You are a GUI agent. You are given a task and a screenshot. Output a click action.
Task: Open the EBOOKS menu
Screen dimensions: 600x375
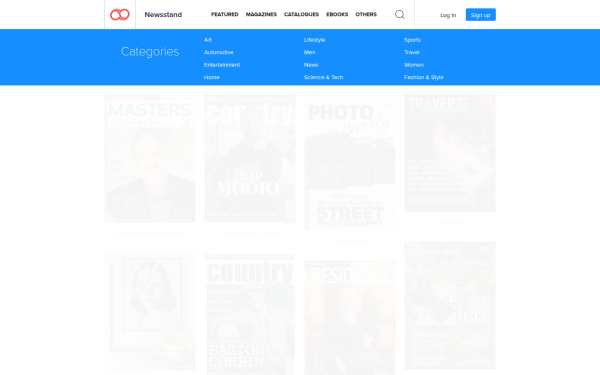pyautogui.click(x=337, y=14)
